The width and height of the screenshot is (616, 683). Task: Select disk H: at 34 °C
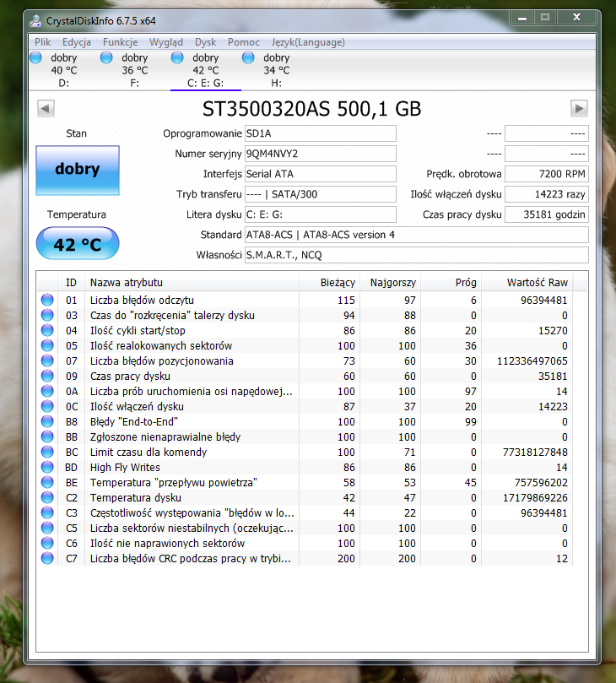277,70
